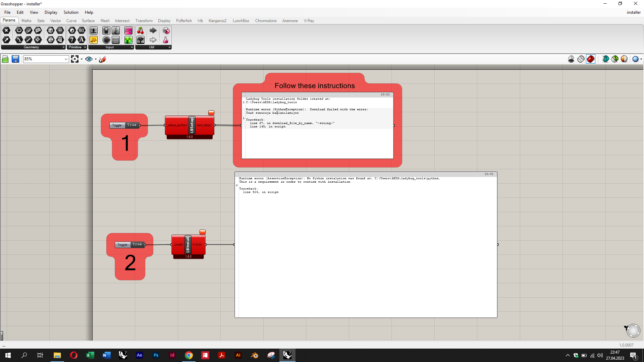
Task: Pick the Boolean Toggle input component icon
Action: coord(106,31)
